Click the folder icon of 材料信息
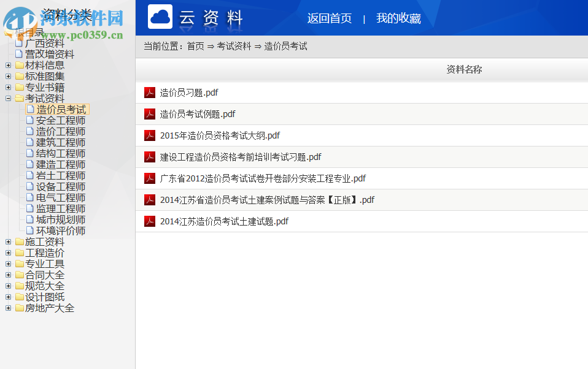The width and height of the screenshot is (588, 369). click(x=20, y=64)
